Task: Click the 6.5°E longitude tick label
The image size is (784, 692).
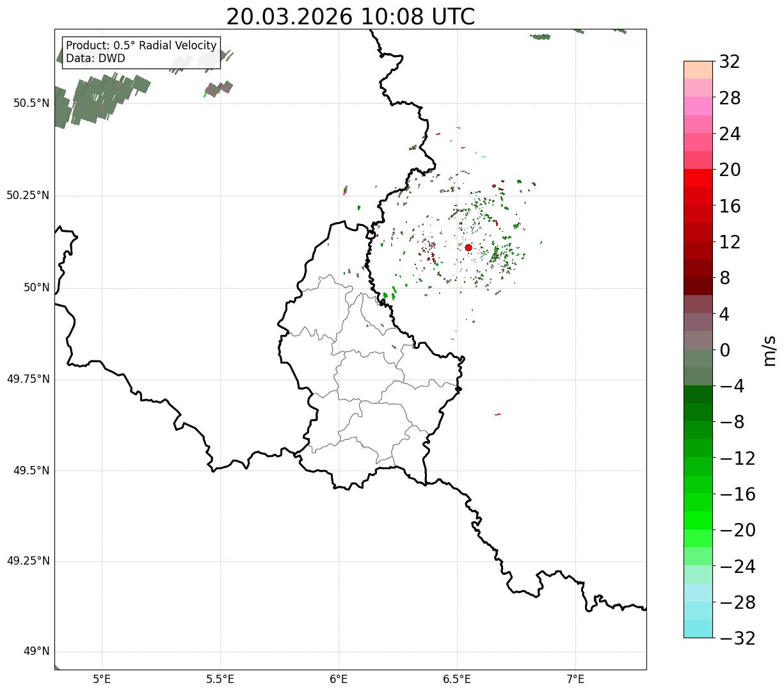Action: (458, 679)
